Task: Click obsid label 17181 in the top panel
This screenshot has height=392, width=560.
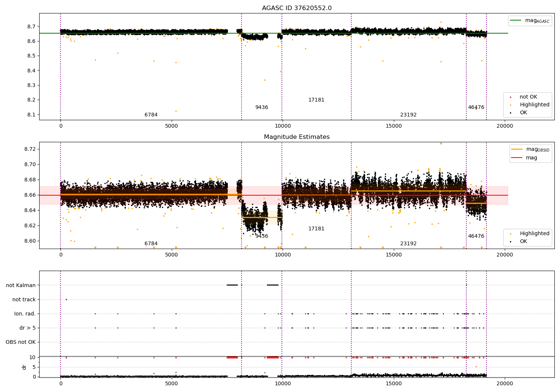Action: pos(316,100)
